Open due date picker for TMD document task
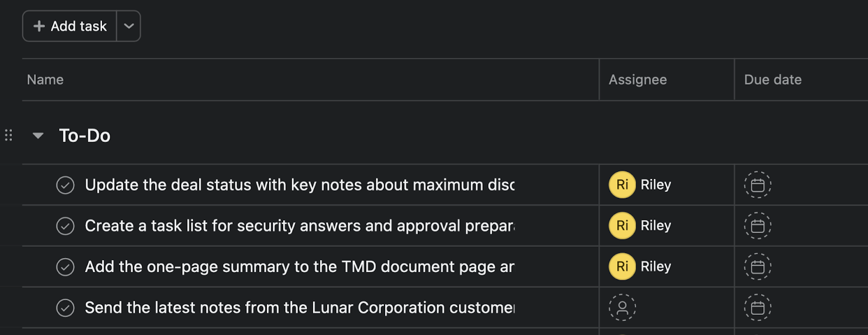 (757, 267)
